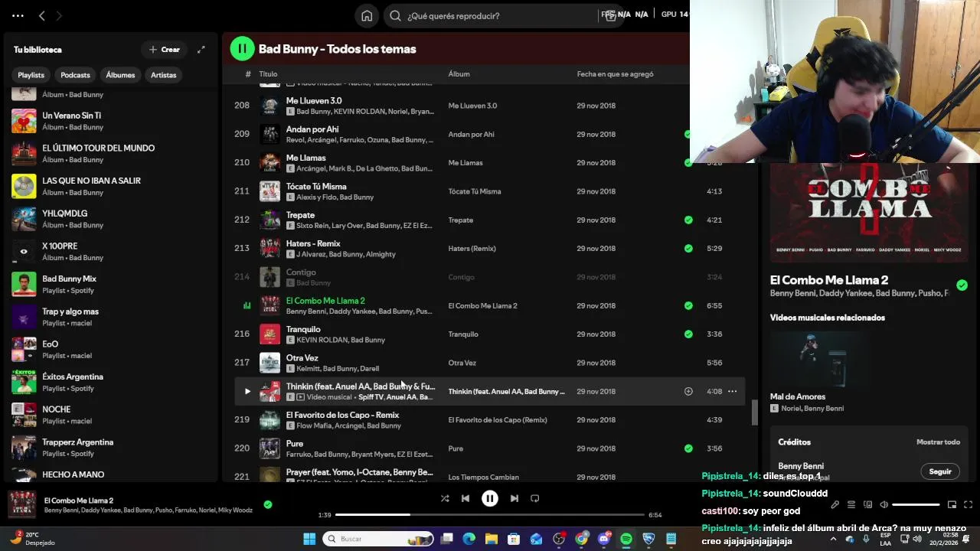Toggle saved check in now-playing bar

pyautogui.click(x=267, y=504)
